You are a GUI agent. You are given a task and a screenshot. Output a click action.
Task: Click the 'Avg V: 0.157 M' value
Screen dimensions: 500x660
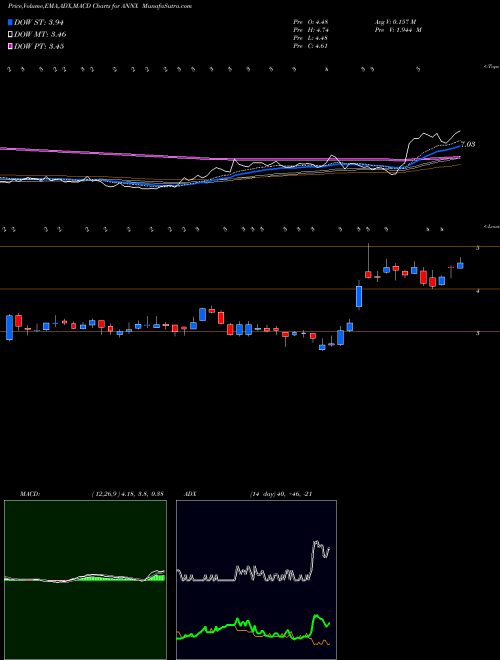(x=394, y=22)
